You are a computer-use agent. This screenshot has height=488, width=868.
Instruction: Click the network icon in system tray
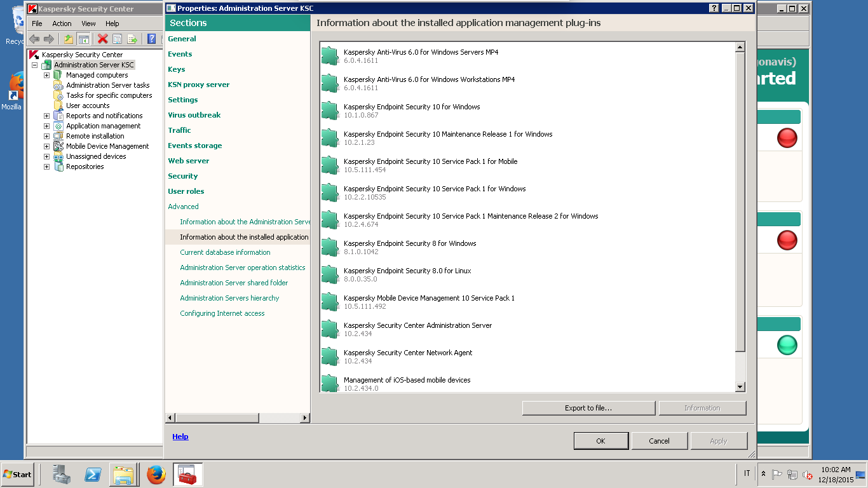tap(792, 475)
